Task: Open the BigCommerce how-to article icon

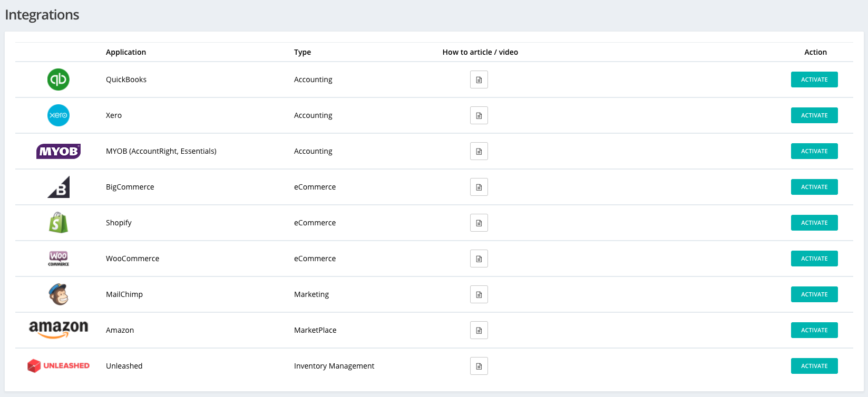Action: (479, 187)
